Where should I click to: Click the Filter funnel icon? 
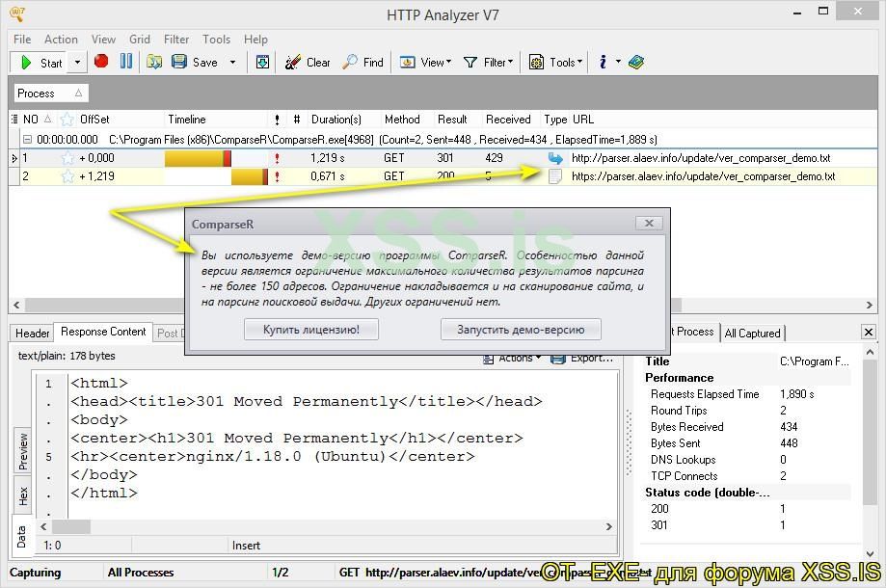[470, 62]
